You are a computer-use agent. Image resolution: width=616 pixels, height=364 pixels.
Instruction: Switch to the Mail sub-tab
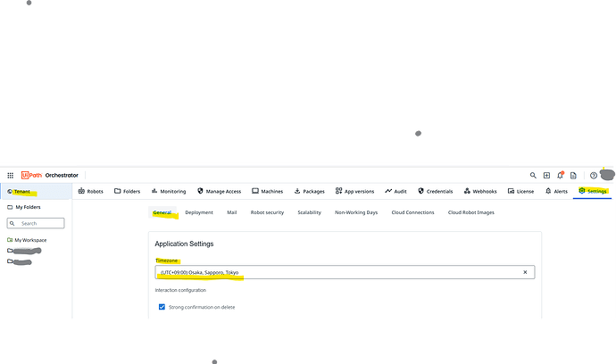coord(232,212)
